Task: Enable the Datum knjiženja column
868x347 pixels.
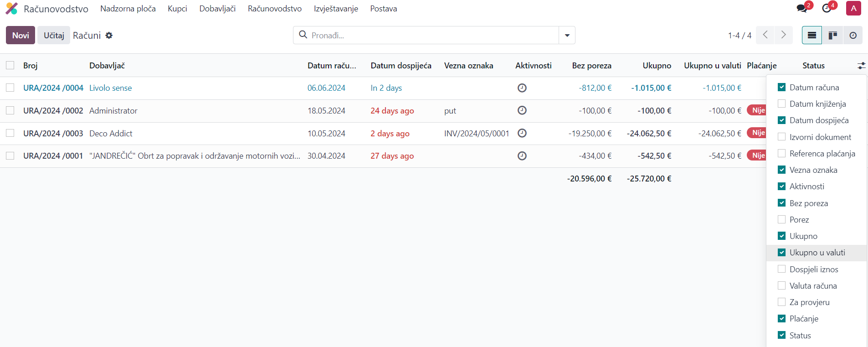Action: click(782, 104)
